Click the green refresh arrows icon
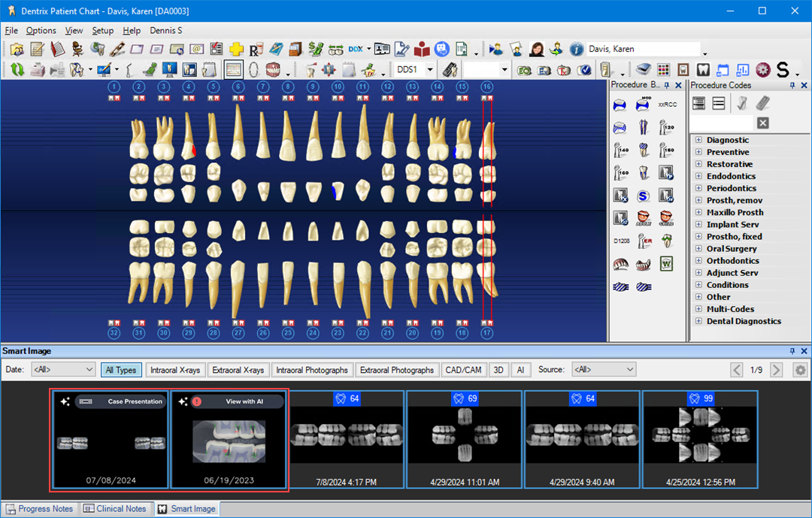Image resolution: width=812 pixels, height=518 pixels. (17, 70)
